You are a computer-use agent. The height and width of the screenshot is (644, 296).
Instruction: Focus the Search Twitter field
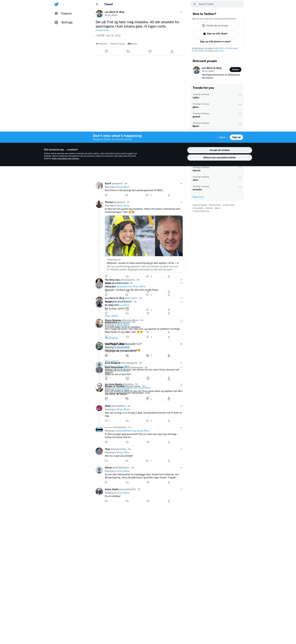coord(217,4)
